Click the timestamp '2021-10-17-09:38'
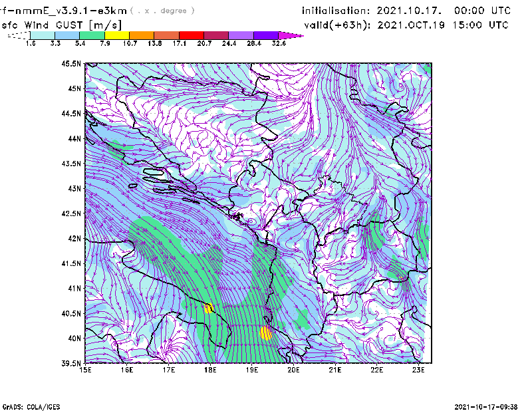This screenshot has width=532, height=411. pyautogui.click(x=486, y=407)
